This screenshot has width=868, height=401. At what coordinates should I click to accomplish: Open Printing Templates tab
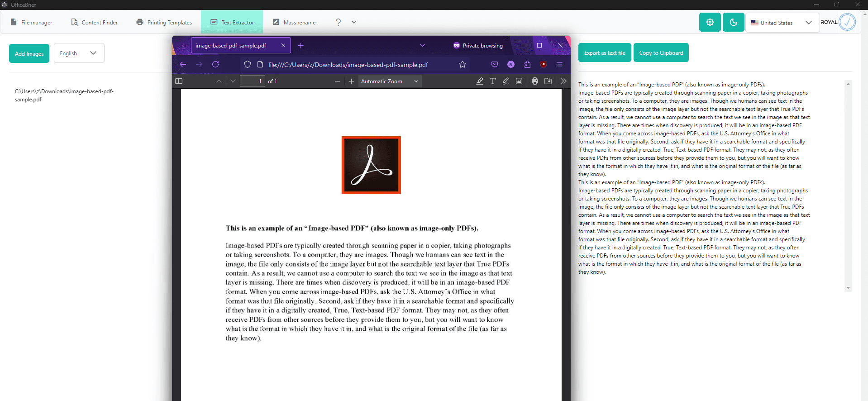[x=164, y=22]
